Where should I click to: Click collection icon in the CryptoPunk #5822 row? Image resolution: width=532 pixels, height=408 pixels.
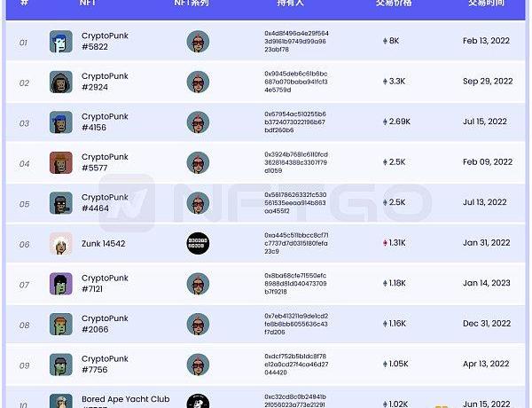[x=198, y=42]
